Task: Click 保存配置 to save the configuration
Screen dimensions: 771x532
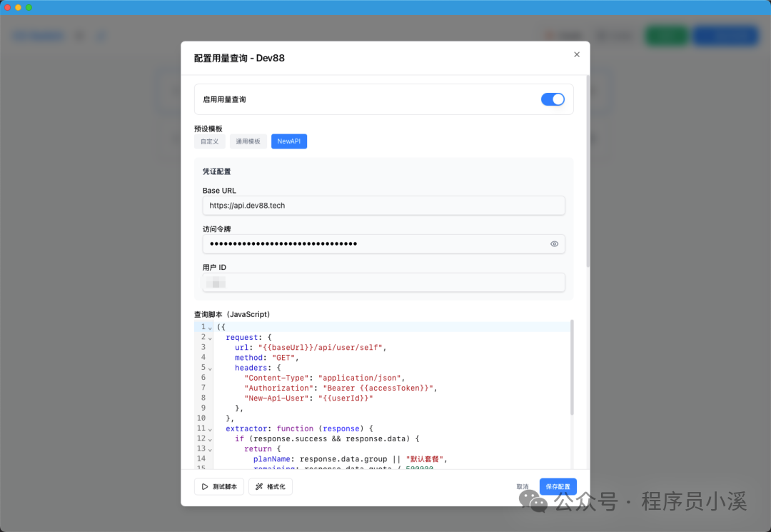Action: [x=558, y=486]
